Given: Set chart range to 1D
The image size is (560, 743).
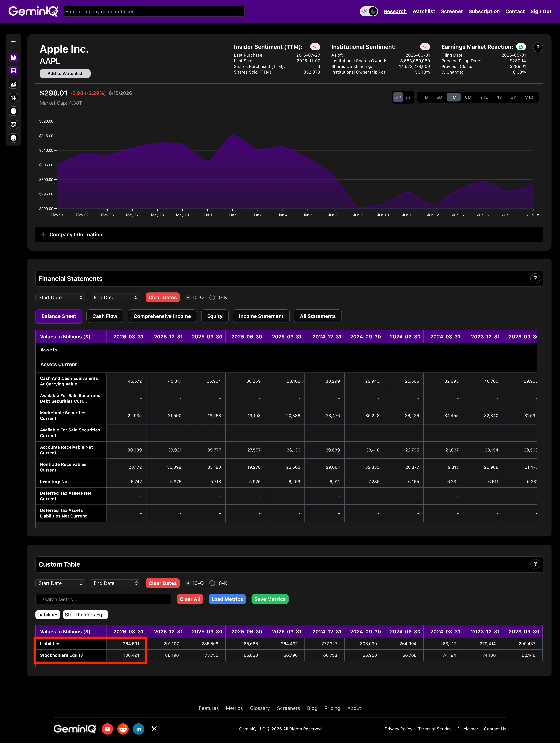Looking at the screenshot, I should [425, 97].
